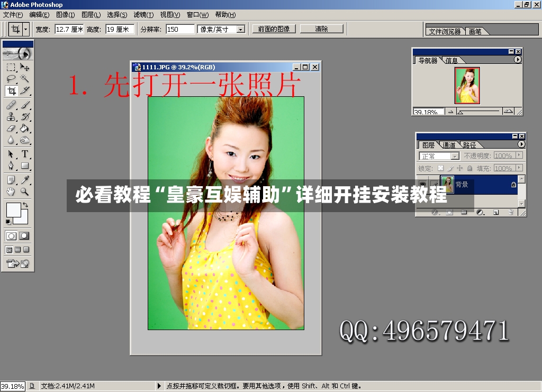542x392 pixels.
Task: Select the Paint Bucket tool
Action: click(24, 128)
